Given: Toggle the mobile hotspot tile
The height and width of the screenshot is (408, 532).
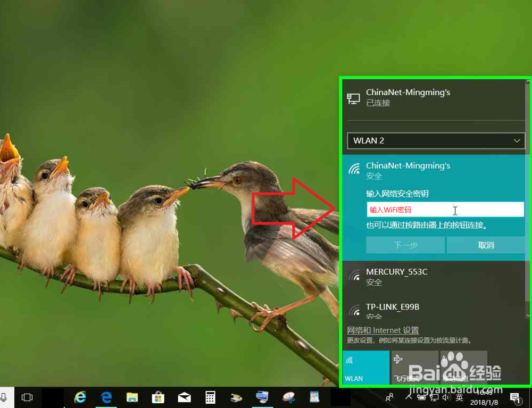Looking at the screenshot, I should click(x=464, y=367).
